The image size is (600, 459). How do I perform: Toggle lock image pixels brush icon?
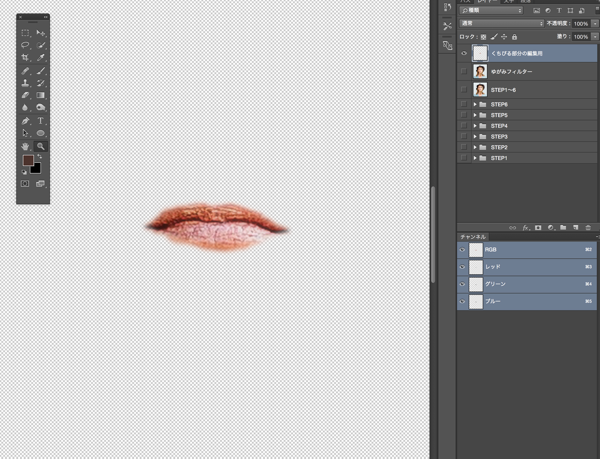494,37
